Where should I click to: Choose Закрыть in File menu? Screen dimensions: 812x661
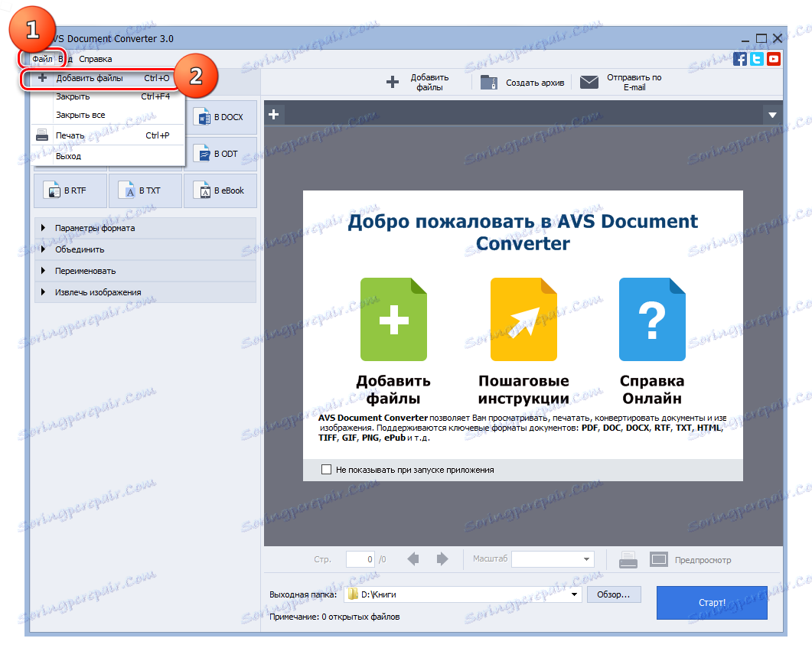[108, 97]
